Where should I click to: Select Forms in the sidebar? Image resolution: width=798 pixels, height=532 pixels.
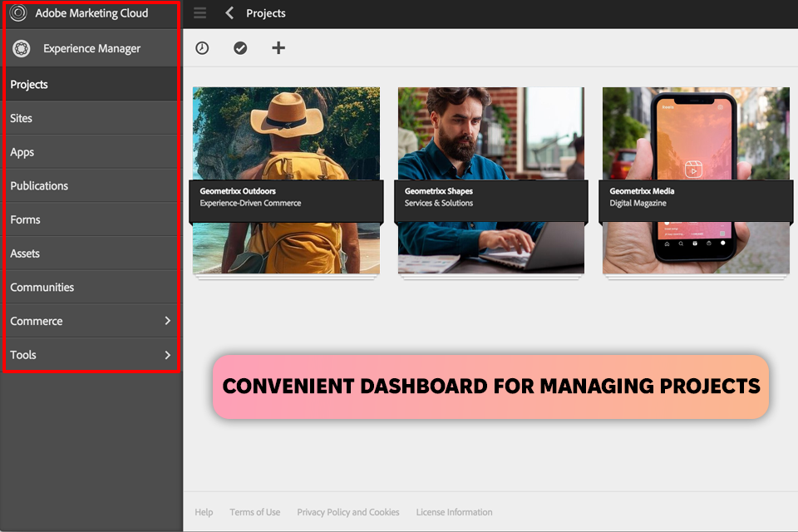click(x=91, y=219)
